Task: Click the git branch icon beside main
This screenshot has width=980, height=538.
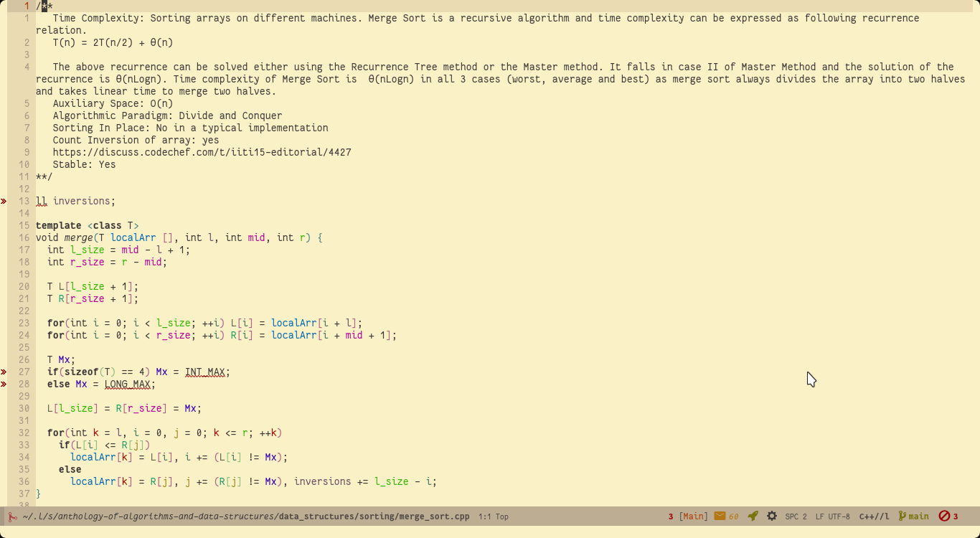Action: (902, 516)
